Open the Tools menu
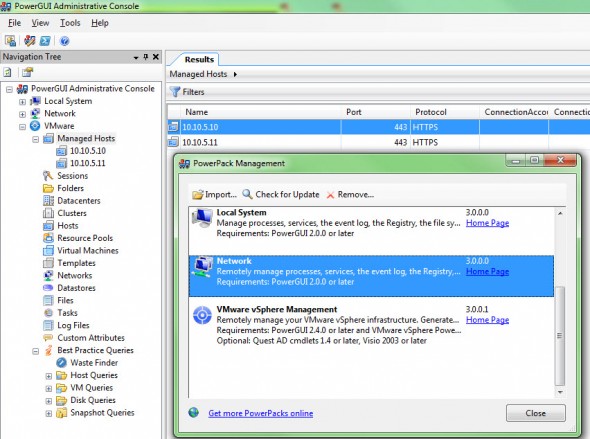 pos(70,23)
